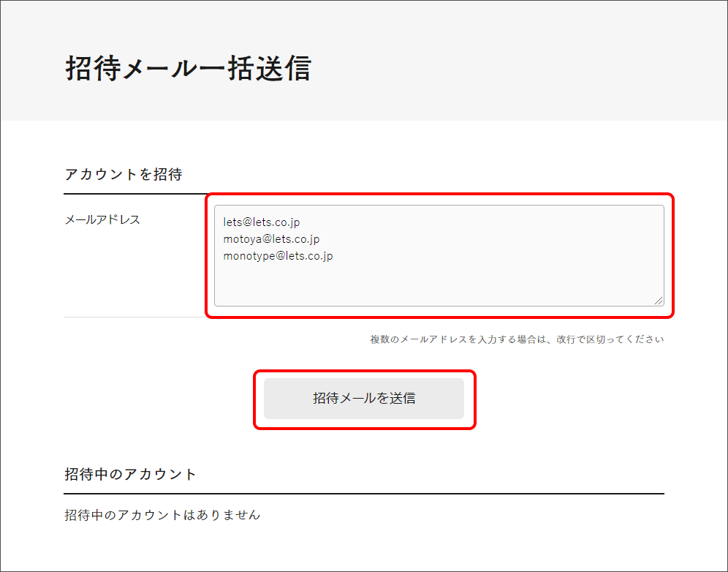Click the gray header banner beside the page title
The height and width of the screenshot is (572, 728).
pos(512,66)
